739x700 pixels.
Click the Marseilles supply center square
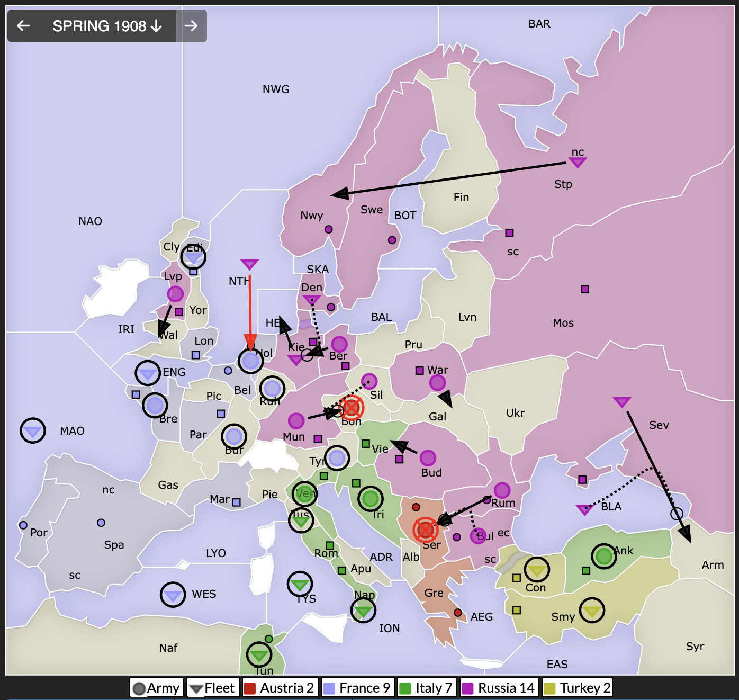pos(237,502)
